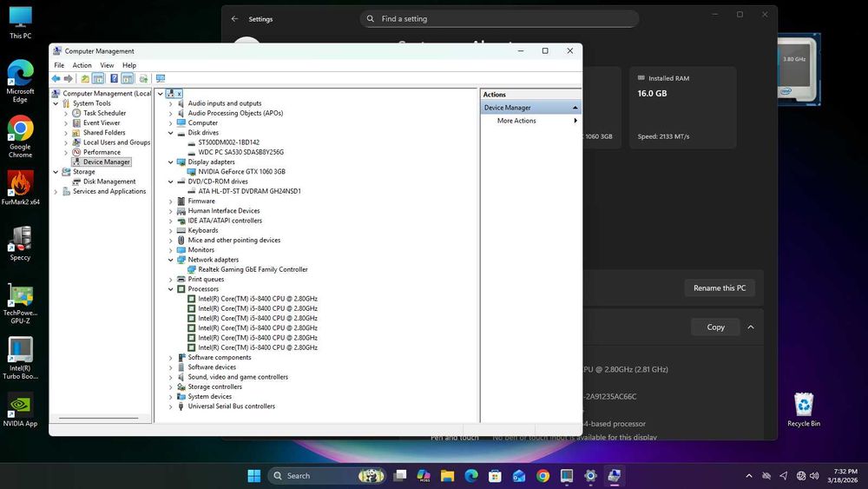Screen dimensions: 868x489
Task: Show hidden icons chevron in system tray
Action: coord(749,476)
